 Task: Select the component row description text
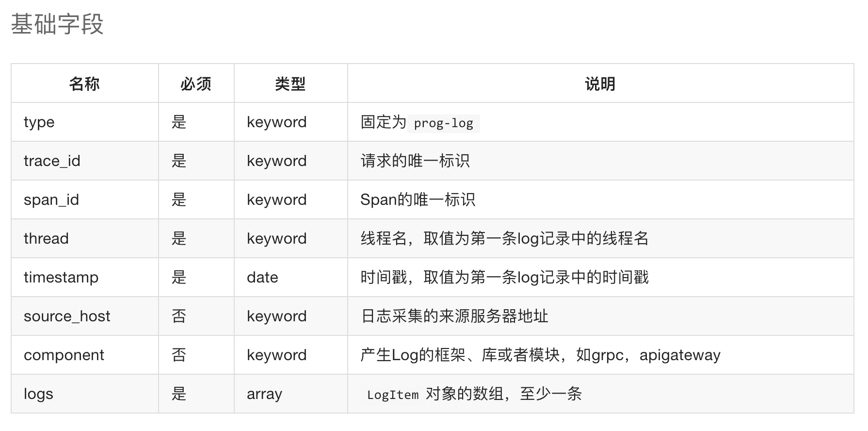point(541,355)
